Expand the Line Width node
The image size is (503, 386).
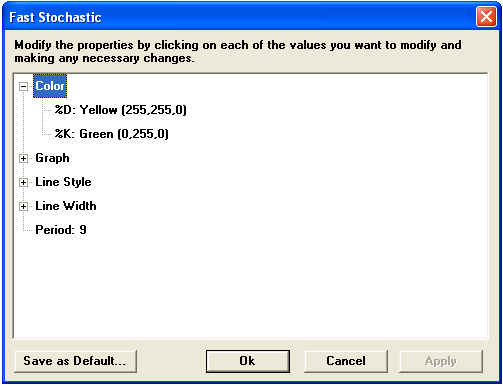23,206
